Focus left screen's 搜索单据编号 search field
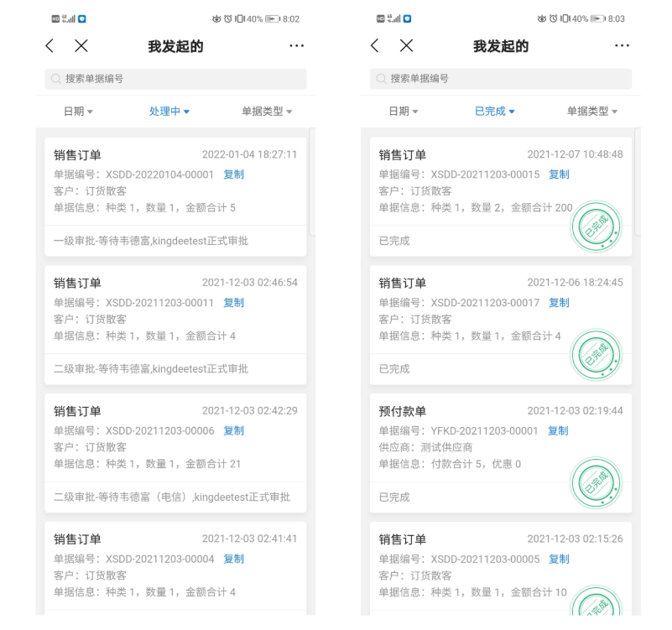 [x=175, y=79]
